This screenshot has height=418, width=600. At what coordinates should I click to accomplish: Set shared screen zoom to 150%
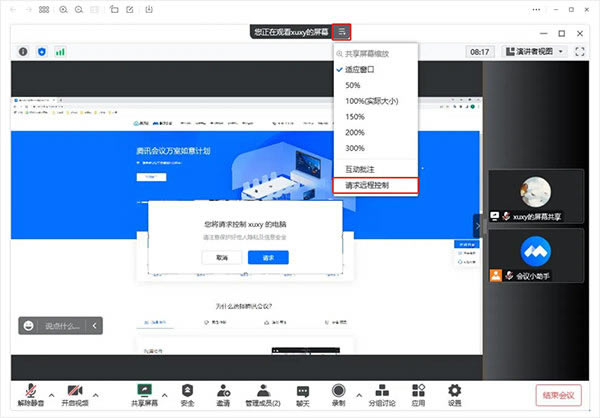pos(354,117)
